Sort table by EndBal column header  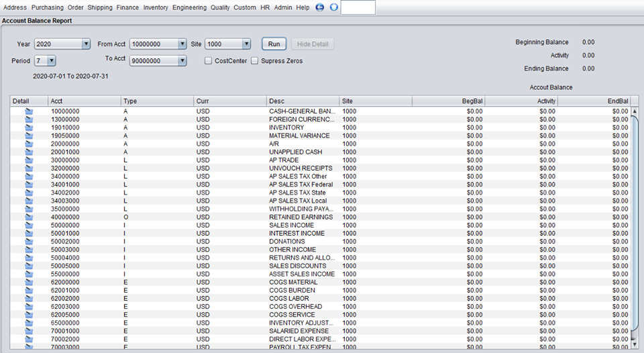pos(594,101)
